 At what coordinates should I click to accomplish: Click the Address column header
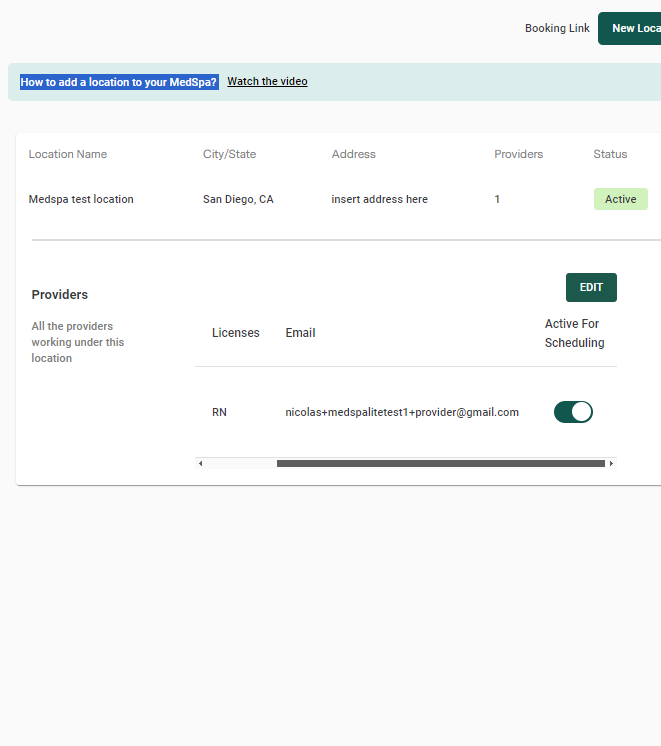pos(354,154)
